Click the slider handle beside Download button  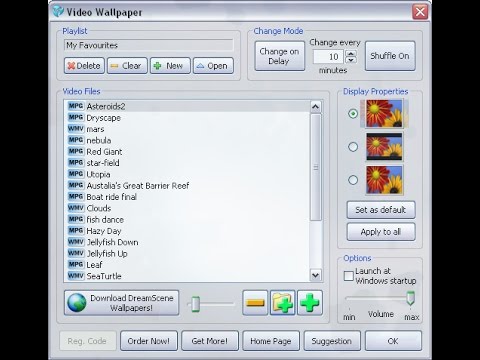point(196,304)
